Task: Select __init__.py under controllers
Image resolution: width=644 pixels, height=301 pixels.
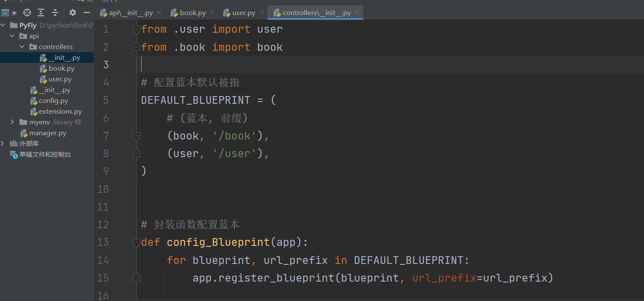Action: [47, 58]
